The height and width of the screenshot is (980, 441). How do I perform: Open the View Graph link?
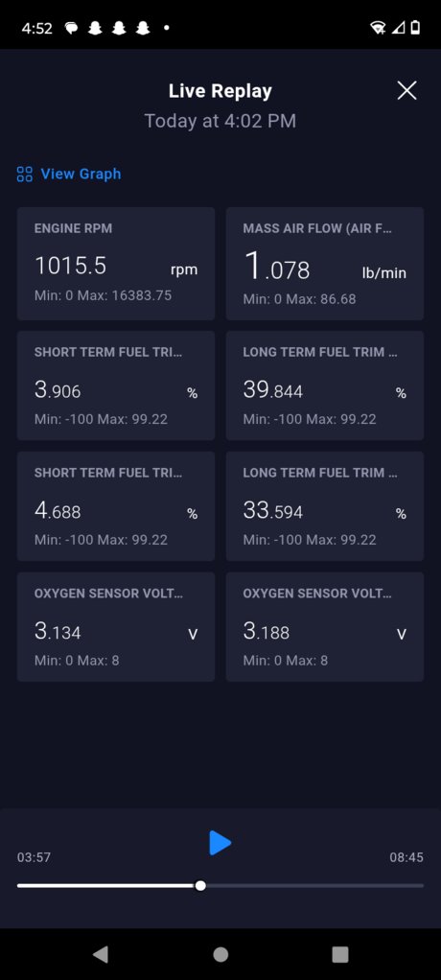point(81,174)
